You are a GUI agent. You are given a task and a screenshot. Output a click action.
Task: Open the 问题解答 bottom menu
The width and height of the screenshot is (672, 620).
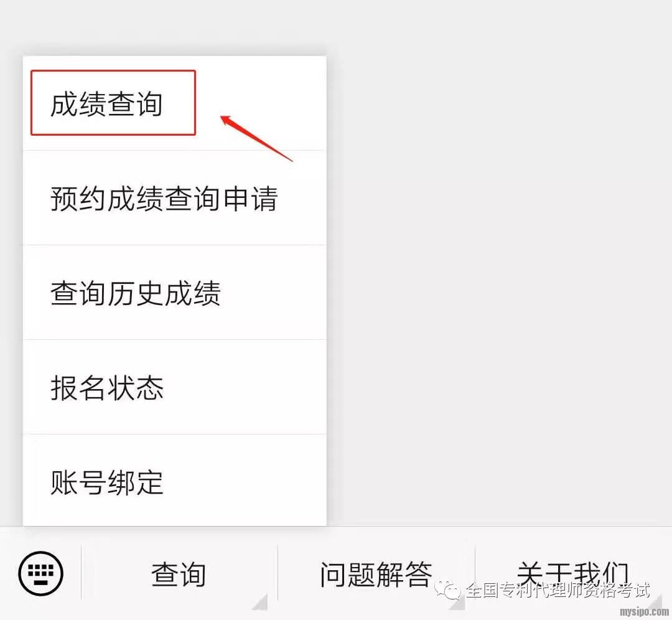click(x=376, y=574)
